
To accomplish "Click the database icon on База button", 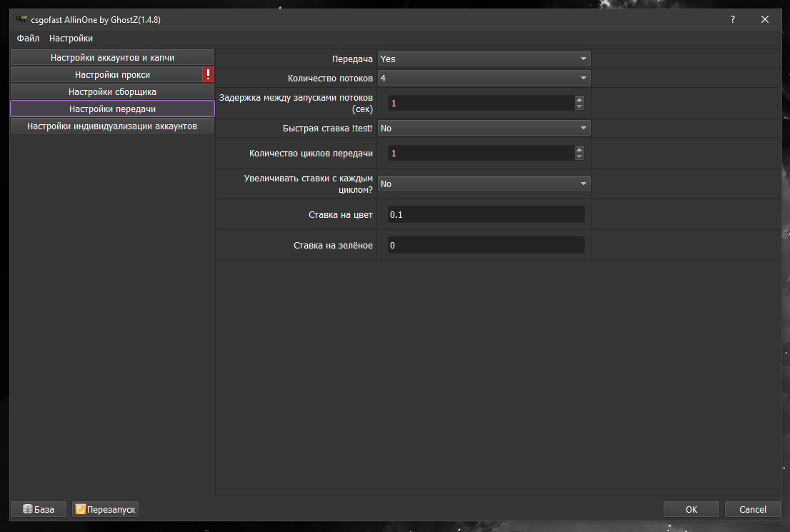I will [28, 509].
